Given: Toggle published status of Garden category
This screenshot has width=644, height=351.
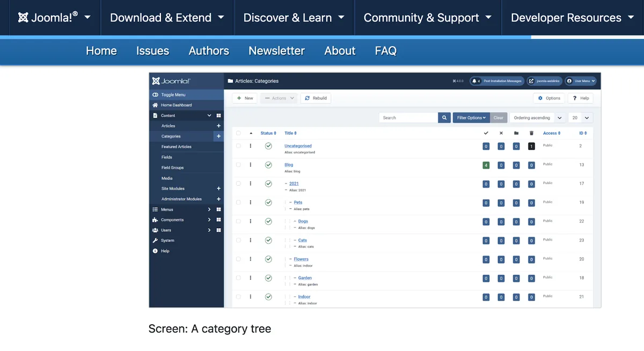Looking at the screenshot, I should pyautogui.click(x=268, y=278).
